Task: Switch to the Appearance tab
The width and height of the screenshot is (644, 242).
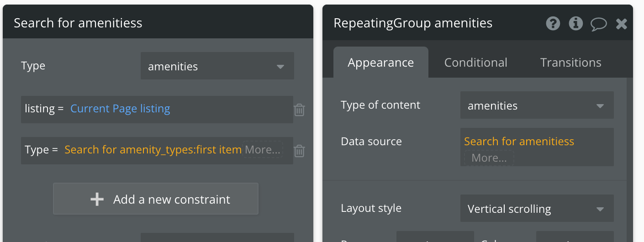Action: coord(380,63)
